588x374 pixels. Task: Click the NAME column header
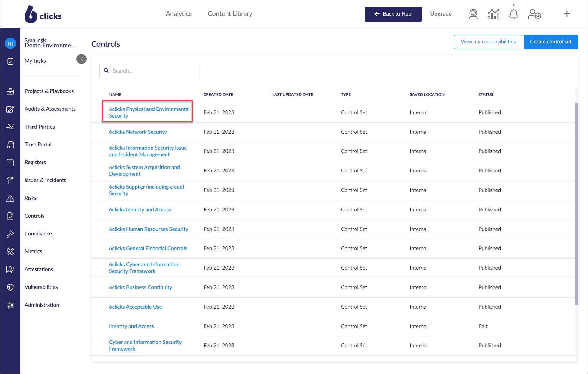pyautogui.click(x=115, y=94)
